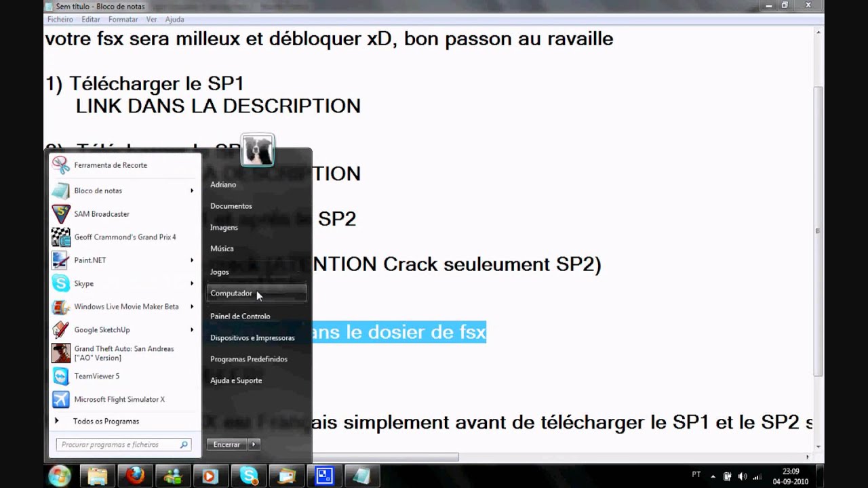This screenshot has height=488, width=868.
Task: Open Ferramenta de Recorte from Start menu
Action: [125, 165]
